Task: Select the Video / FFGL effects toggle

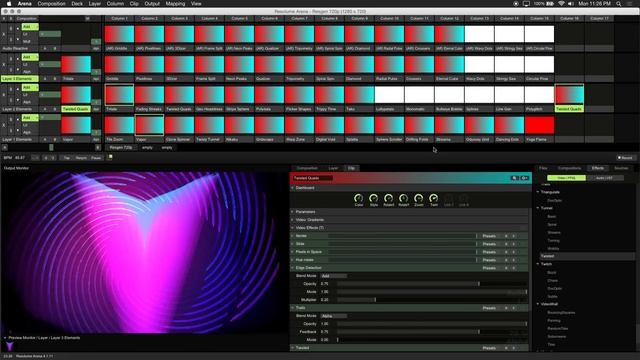Action: [567, 178]
